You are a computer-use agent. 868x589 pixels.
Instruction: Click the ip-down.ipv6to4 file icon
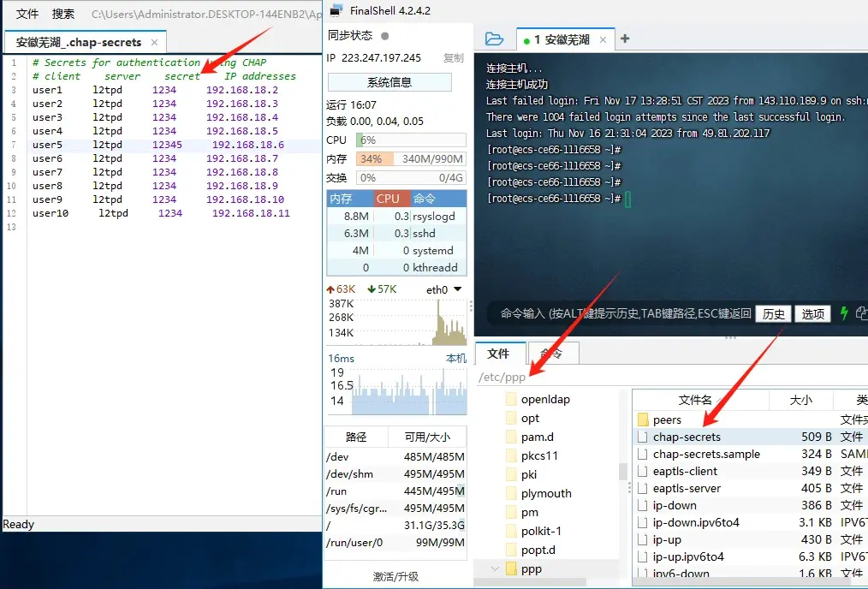click(x=642, y=522)
